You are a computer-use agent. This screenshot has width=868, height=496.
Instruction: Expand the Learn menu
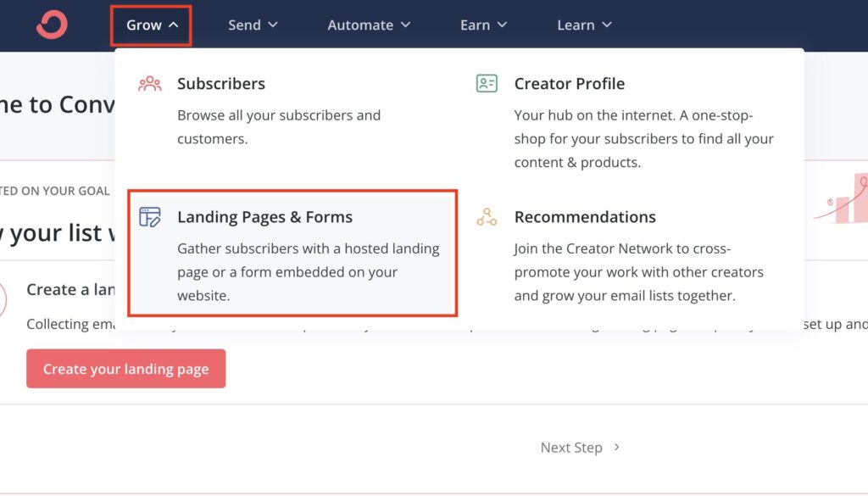584,25
